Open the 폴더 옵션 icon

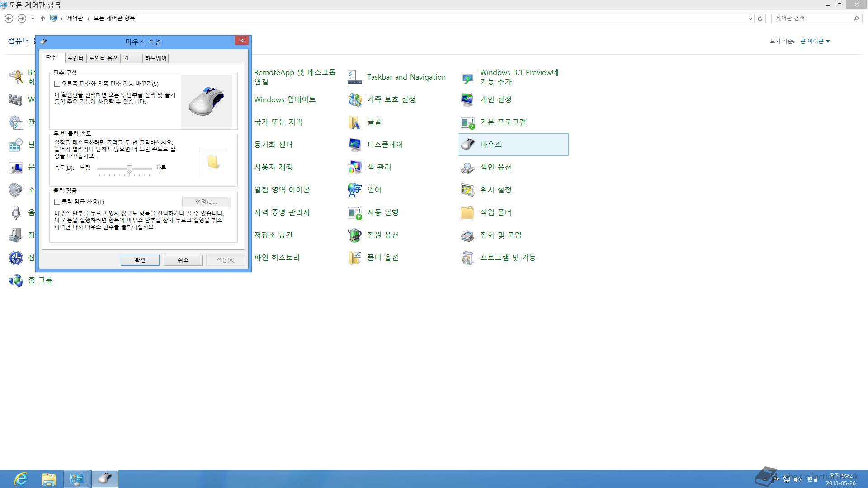pos(354,258)
